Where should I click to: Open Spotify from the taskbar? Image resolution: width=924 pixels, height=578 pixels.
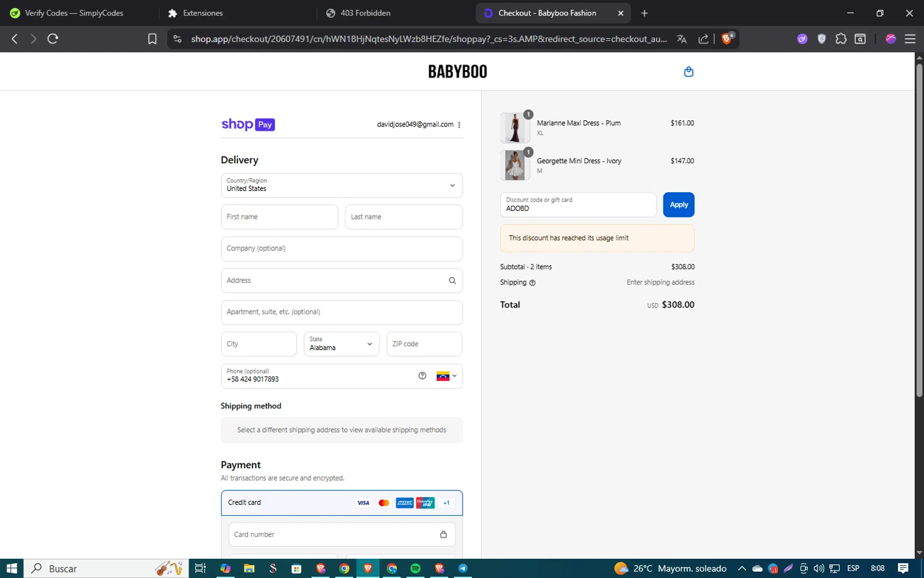click(415, 568)
